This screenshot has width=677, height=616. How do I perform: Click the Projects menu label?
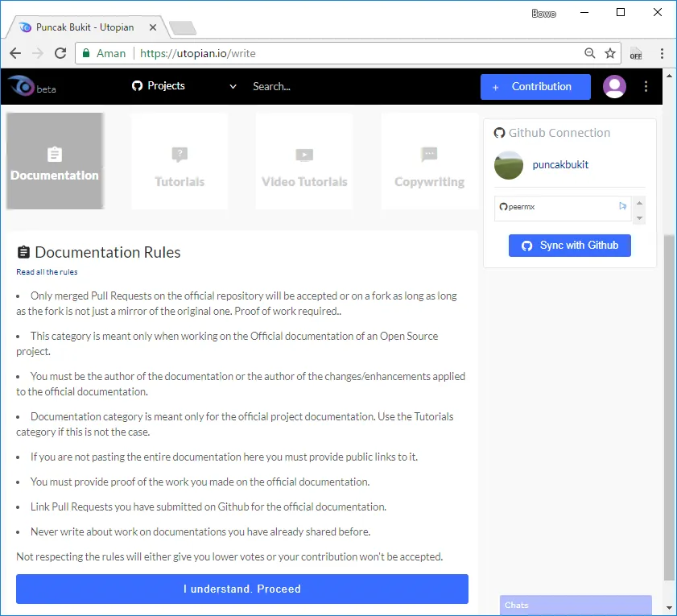[x=166, y=86]
